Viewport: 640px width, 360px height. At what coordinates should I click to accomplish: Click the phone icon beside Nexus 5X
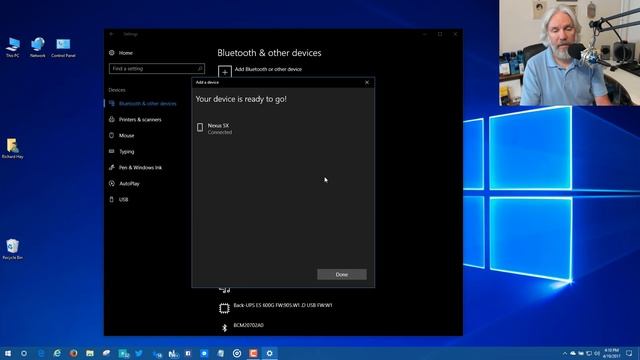tap(200, 127)
